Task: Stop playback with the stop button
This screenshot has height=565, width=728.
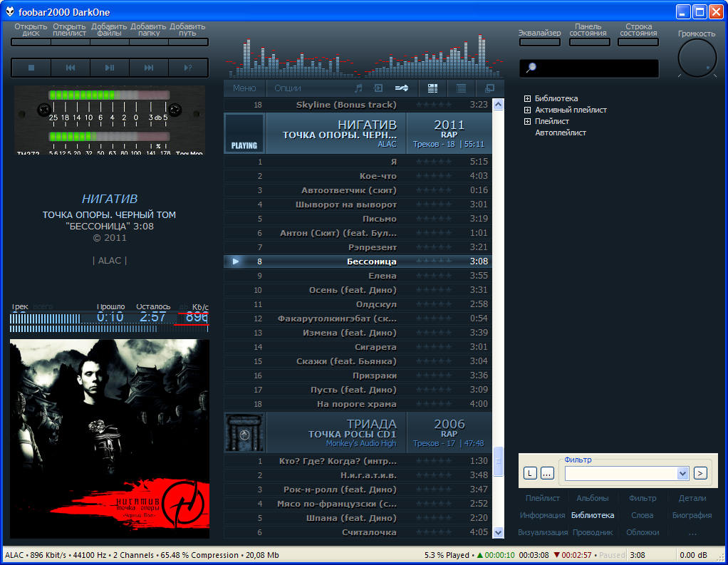Action: pyautogui.click(x=31, y=68)
